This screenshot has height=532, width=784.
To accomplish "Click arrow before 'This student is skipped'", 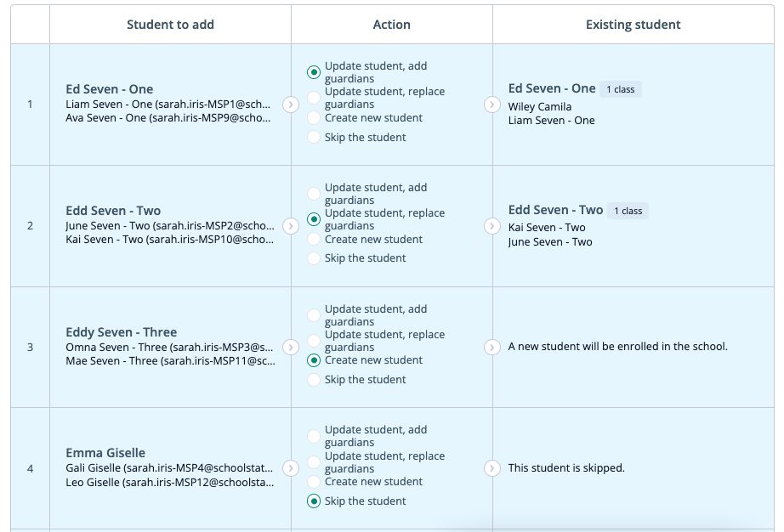I will click(491, 468).
